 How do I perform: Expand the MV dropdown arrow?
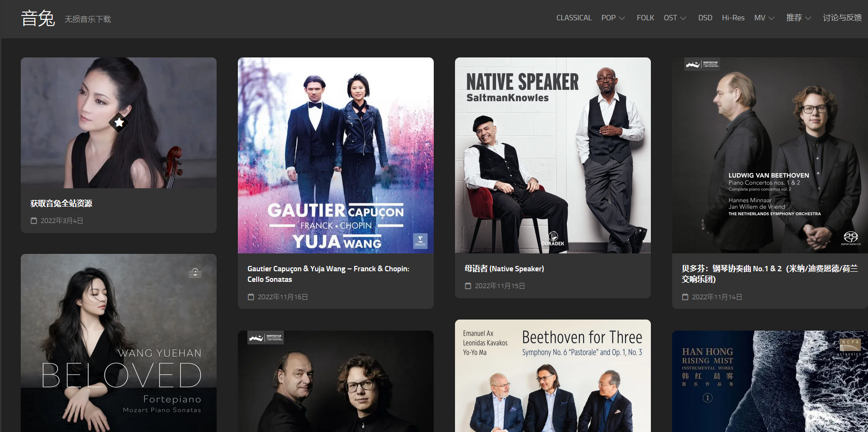coord(772,18)
